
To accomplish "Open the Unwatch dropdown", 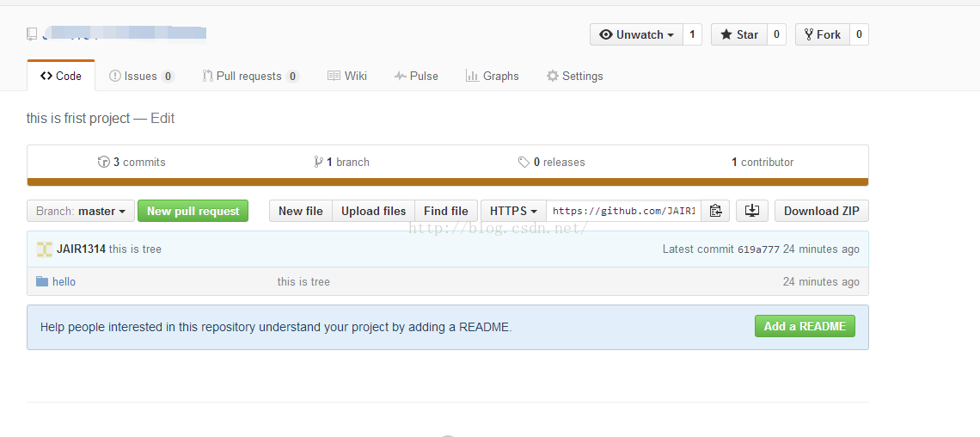I will pos(636,34).
